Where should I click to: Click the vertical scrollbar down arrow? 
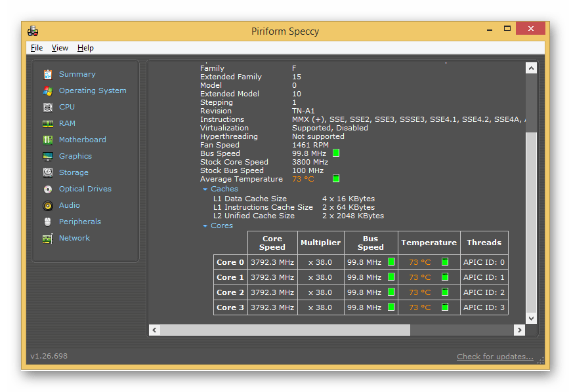(532, 318)
